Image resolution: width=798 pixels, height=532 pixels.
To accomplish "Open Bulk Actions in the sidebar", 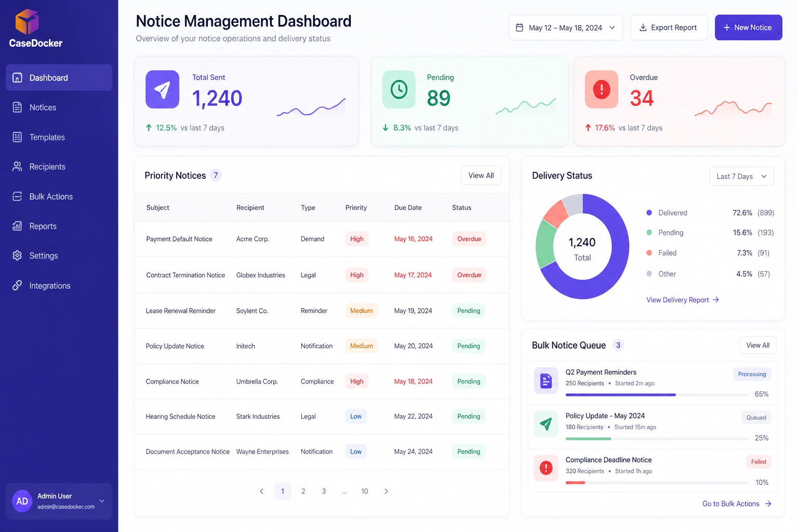I will point(59,196).
